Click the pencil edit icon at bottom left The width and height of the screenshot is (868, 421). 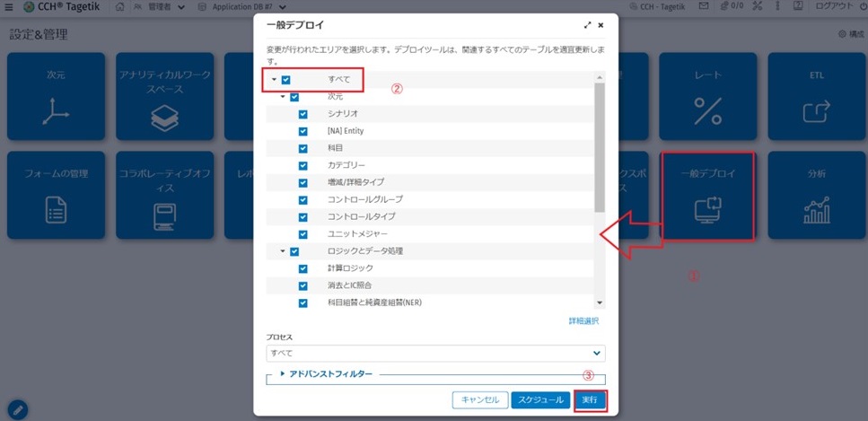point(17,409)
